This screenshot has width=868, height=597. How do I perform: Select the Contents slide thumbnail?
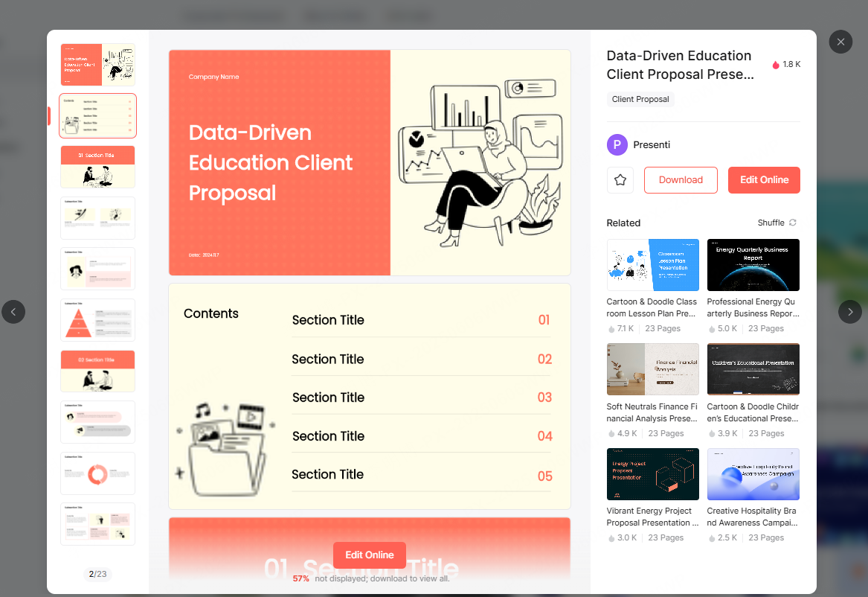(97, 115)
